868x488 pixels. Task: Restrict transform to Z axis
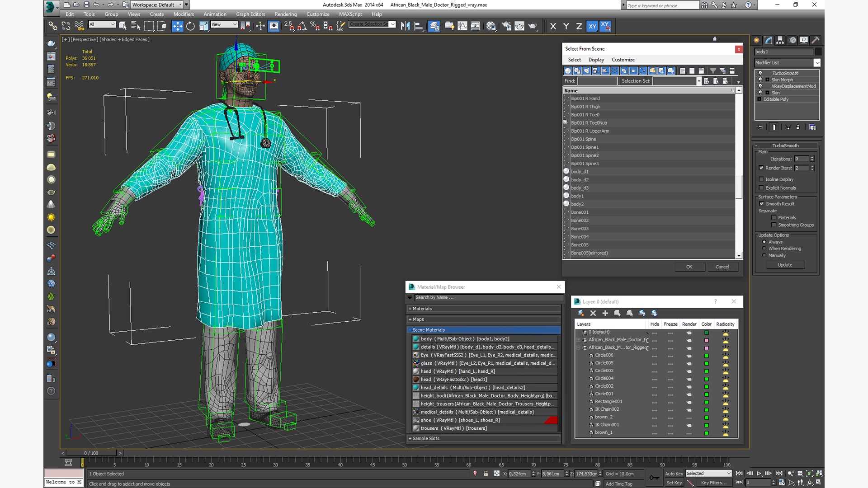pyautogui.click(x=579, y=26)
